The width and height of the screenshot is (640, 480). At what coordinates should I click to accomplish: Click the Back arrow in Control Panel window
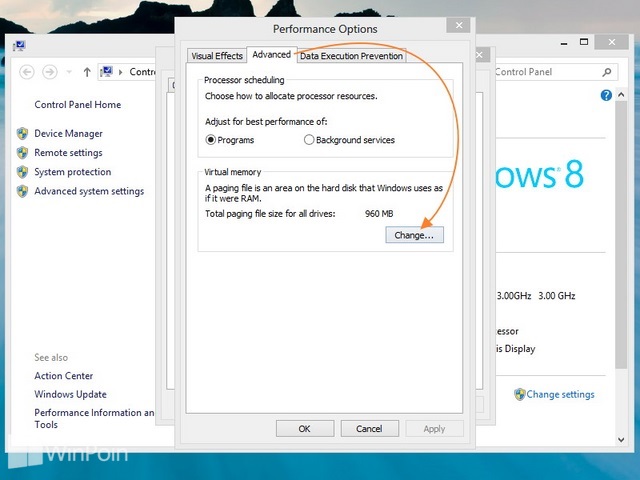click(27, 72)
